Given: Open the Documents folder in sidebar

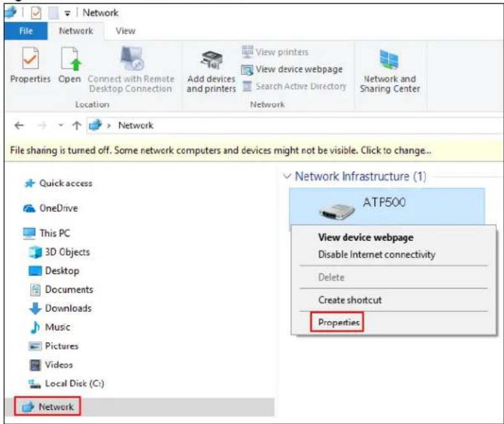Looking at the screenshot, I should pos(61,289).
